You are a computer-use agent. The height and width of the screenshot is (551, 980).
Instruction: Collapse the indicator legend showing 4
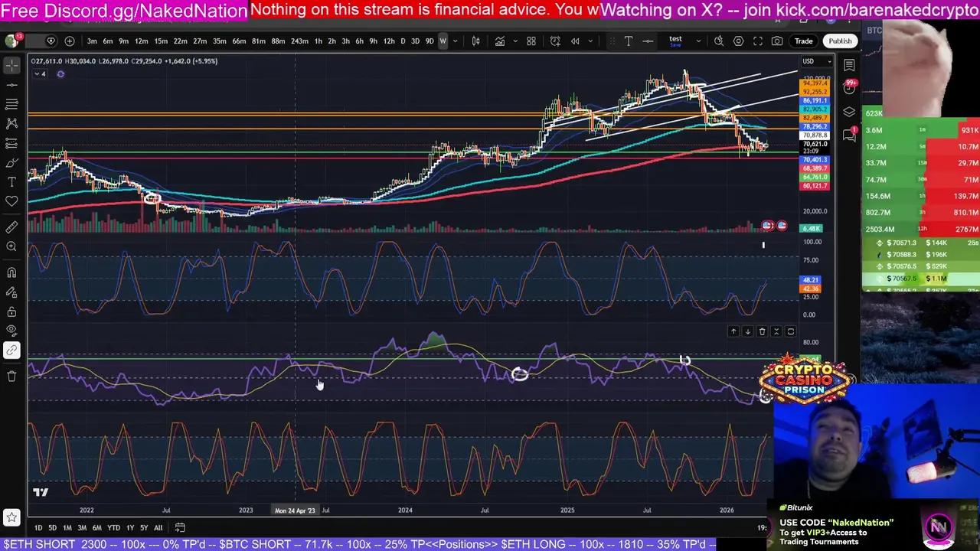tap(40, 73)
